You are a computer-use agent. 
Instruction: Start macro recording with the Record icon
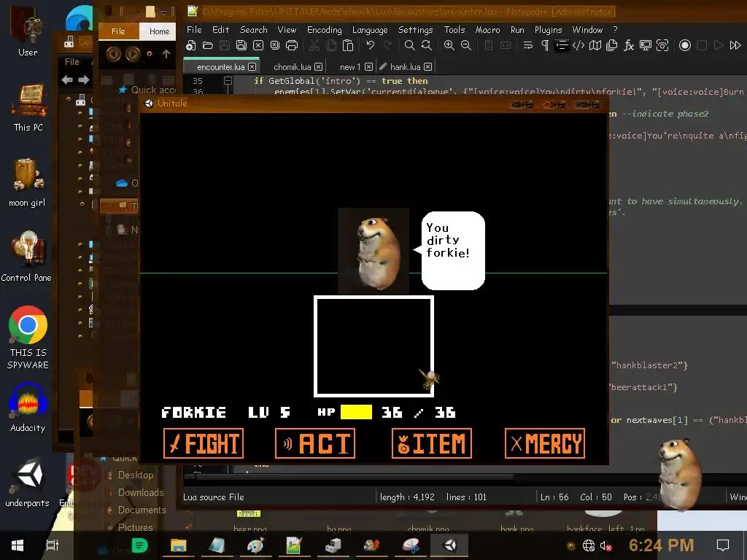coord(684,45)
